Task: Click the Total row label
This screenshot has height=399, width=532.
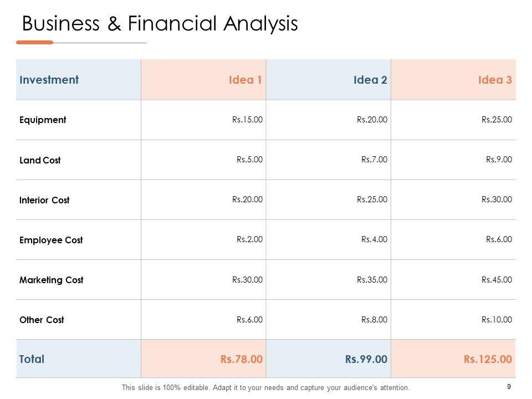Action: point(32,359)
